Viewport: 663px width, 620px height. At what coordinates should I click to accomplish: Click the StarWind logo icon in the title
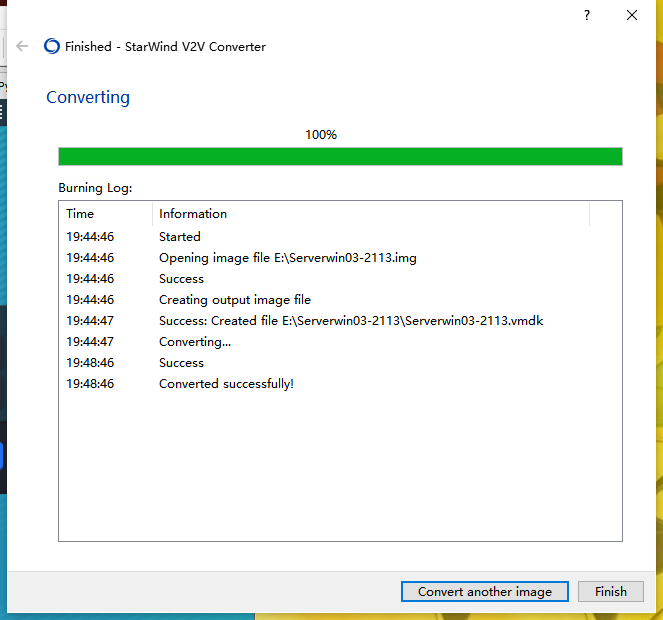click(52, 46)
